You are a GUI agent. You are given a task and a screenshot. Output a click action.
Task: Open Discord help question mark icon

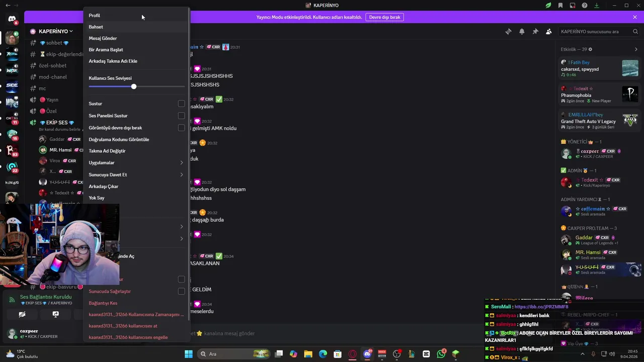585,6
